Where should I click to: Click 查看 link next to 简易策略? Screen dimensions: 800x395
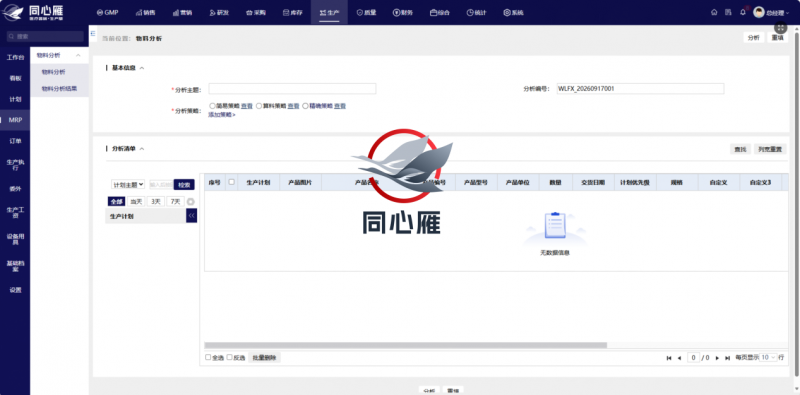[x=246, y=106]
